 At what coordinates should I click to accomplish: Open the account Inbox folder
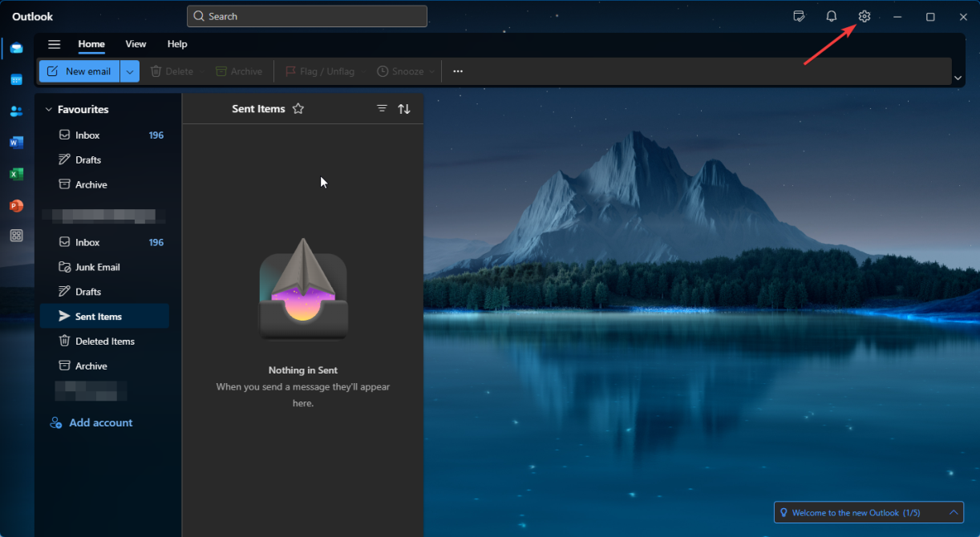(x=104, y=242)
